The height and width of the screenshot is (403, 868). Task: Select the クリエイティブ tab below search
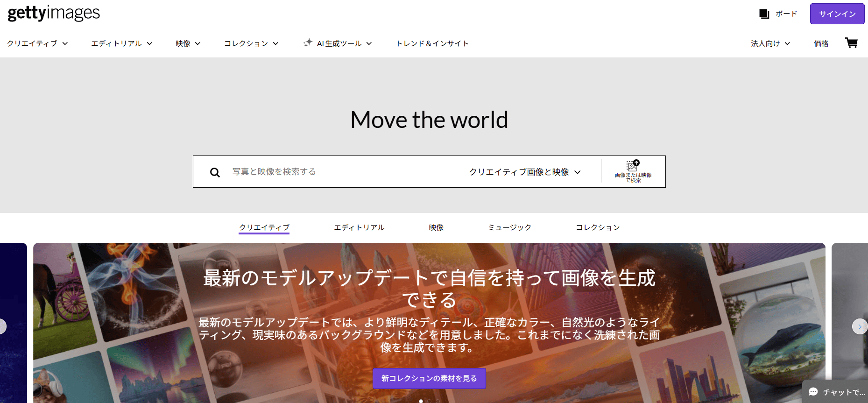pos(264,227)
